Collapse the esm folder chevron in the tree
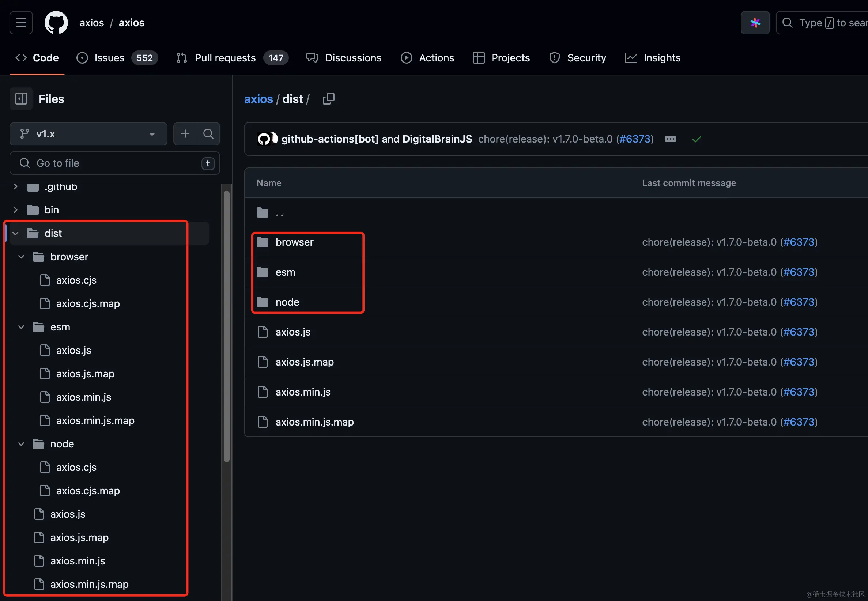The image size is (868, 601). (22, 327)
